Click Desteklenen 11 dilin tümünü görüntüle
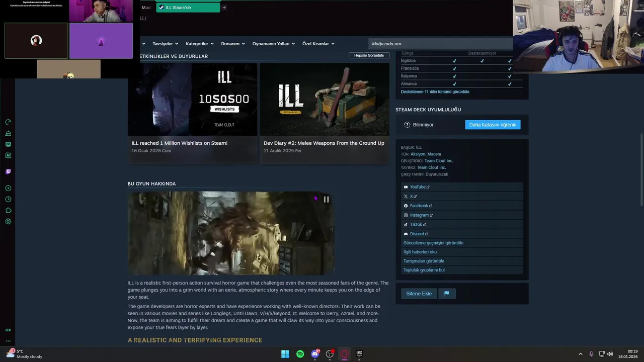The height and width of the screenshot is (362, 644). (435, 92)
